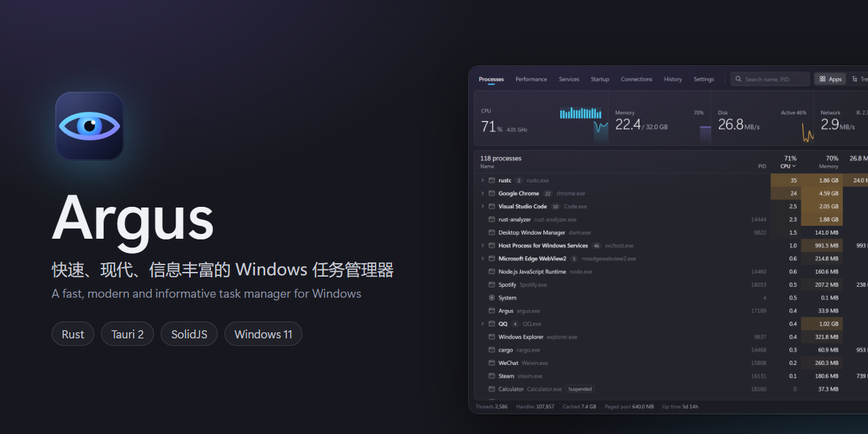Sort by the Memory column header

pos(829,166)
